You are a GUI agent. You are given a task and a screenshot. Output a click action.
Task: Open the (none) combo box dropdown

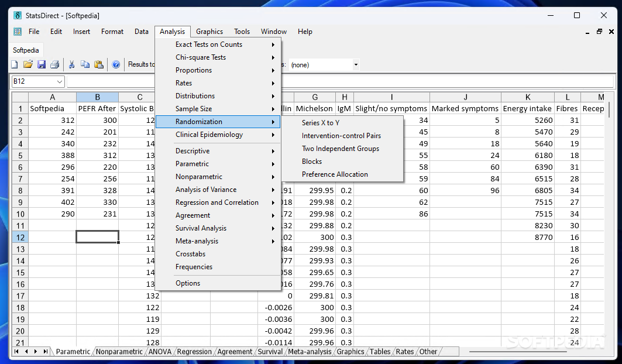(x=356, y=64)
